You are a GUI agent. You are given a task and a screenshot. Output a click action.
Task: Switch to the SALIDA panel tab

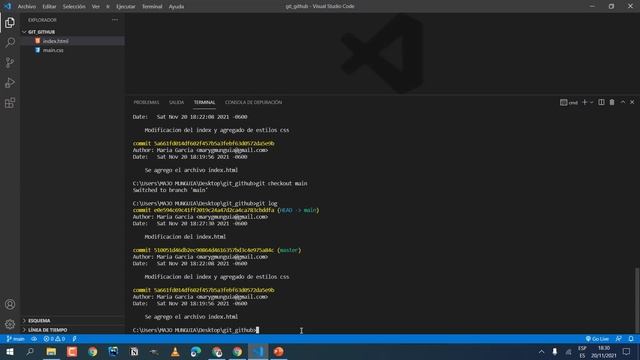coord(176,102)
